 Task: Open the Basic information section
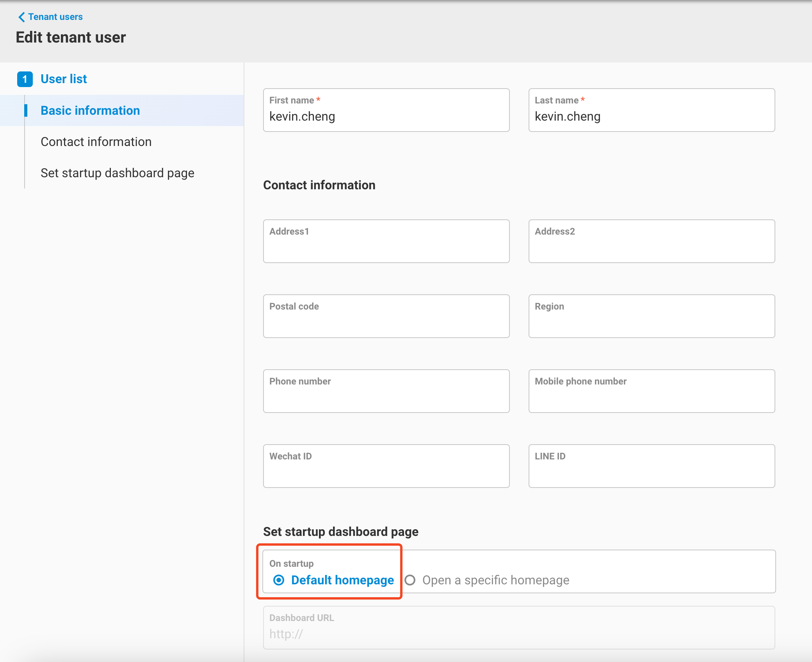click(90, 110)
